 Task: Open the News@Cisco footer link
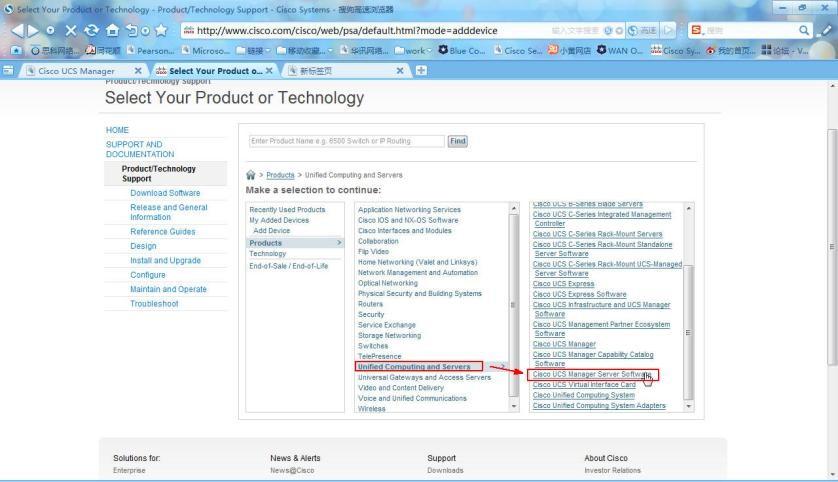point(292,470)
